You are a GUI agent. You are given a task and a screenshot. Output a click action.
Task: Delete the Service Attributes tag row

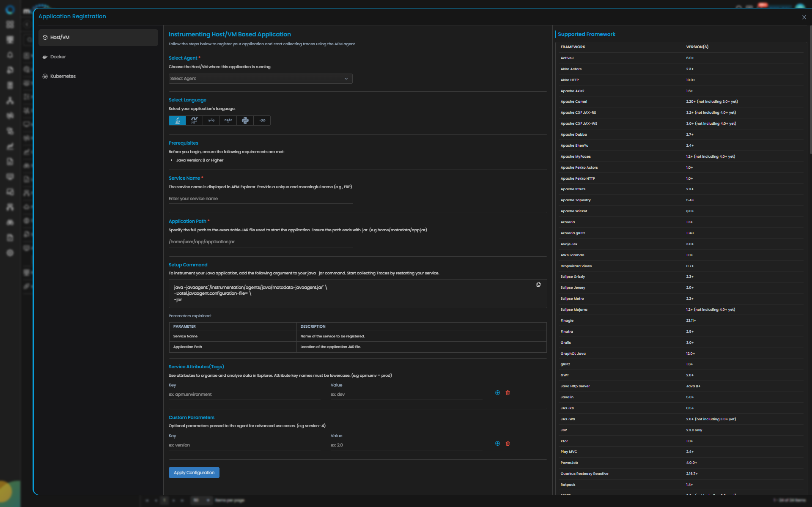point(507,393)
